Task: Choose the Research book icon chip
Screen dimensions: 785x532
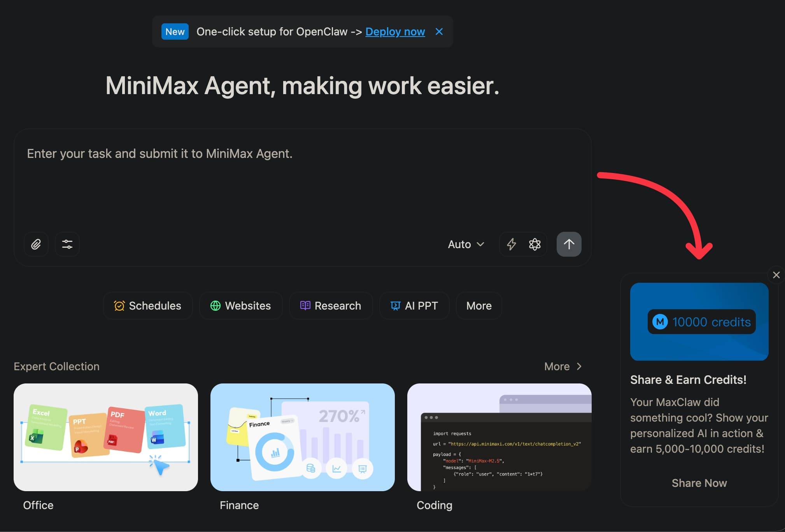Action: (331, 306)
